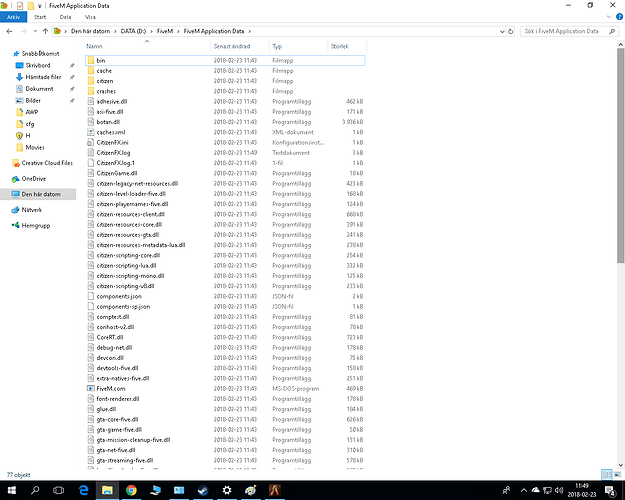Click the Properties quick access toolbar icon

click(20, 6)
